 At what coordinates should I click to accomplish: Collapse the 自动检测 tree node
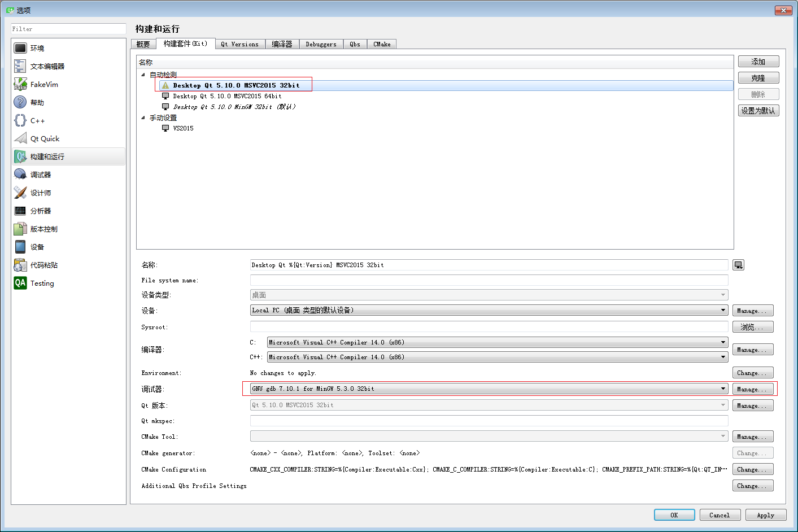pyautogui.click(x=143, y=74)
